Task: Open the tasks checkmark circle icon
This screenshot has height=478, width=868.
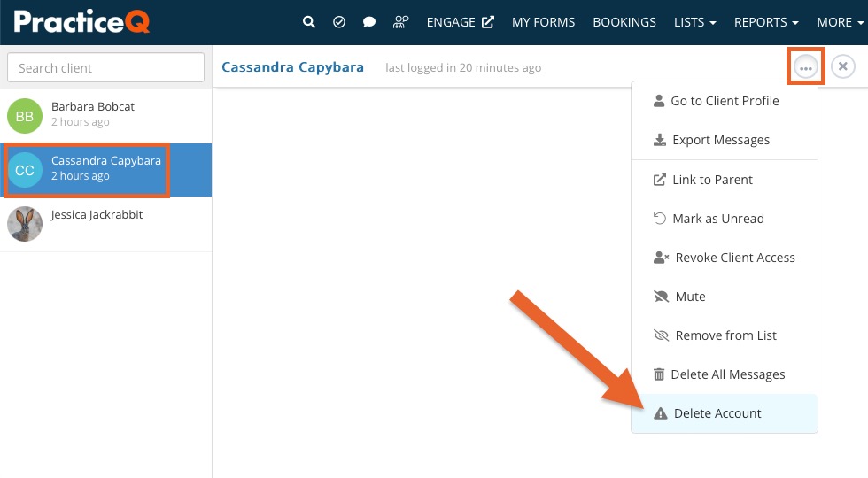Action: 339,22
